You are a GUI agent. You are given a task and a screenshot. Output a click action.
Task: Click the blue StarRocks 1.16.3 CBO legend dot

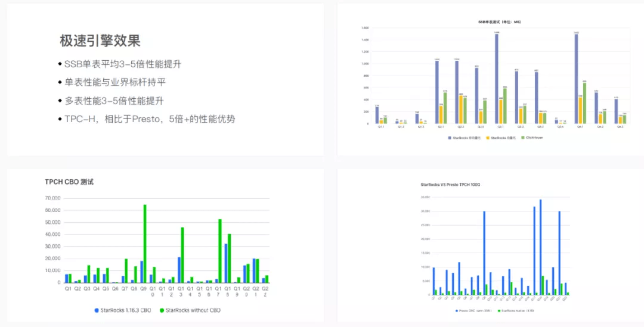click(97, 310)
